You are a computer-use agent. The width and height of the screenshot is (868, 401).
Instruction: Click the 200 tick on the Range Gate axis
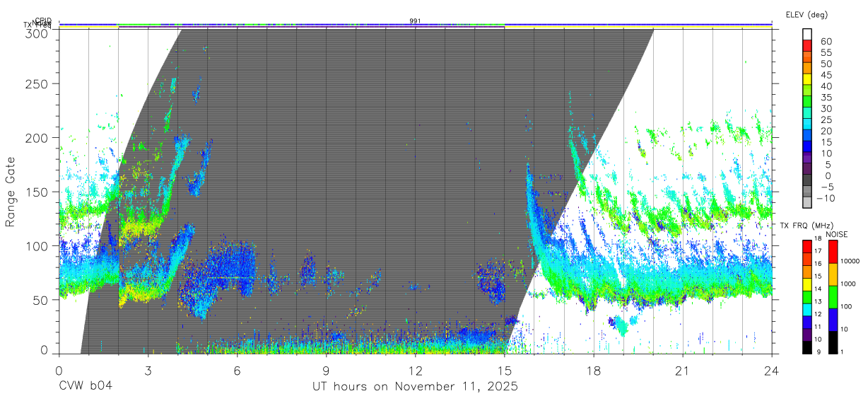point(36,138)
